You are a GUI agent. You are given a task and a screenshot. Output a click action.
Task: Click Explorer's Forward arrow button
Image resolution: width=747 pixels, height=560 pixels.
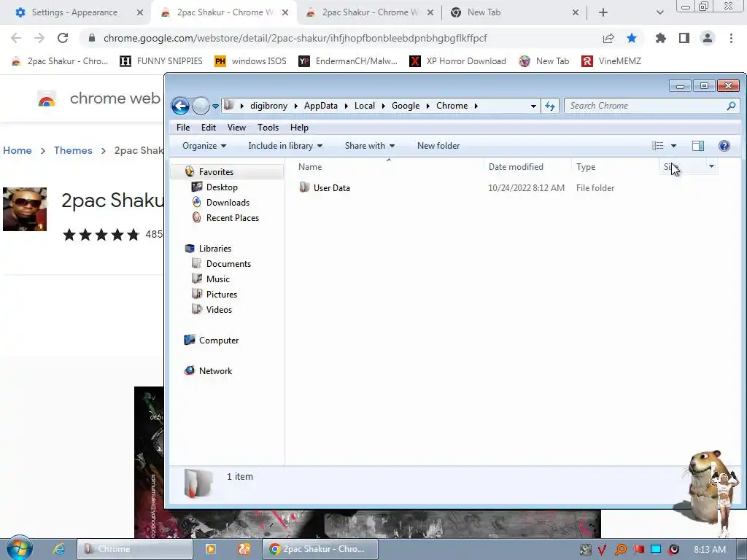(201, 106)
